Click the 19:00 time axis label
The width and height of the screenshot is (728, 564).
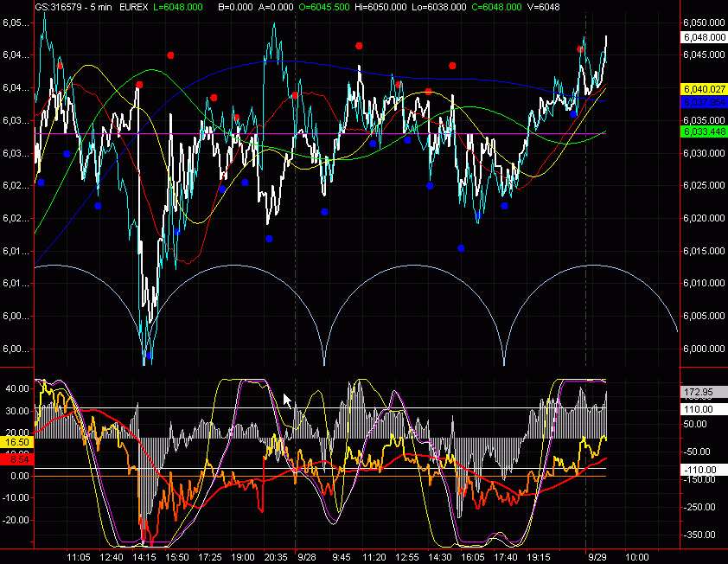tap(243, 557)
